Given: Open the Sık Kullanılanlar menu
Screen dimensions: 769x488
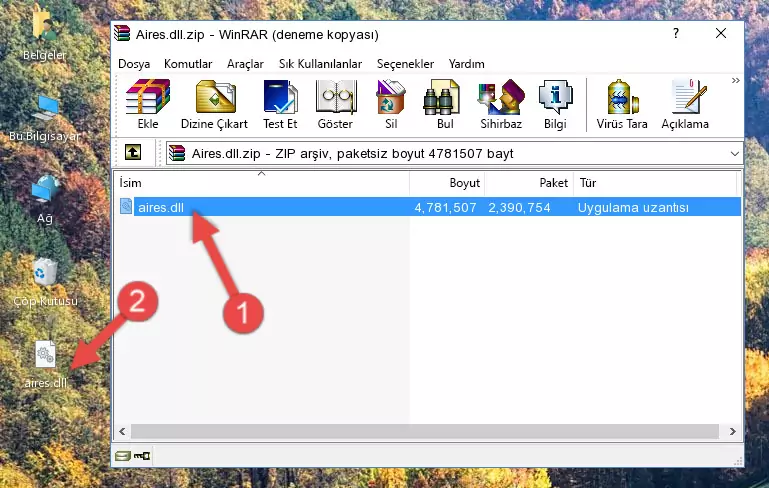Looking at the screenshot, I should pyautogui.click(x=320, y=64).
